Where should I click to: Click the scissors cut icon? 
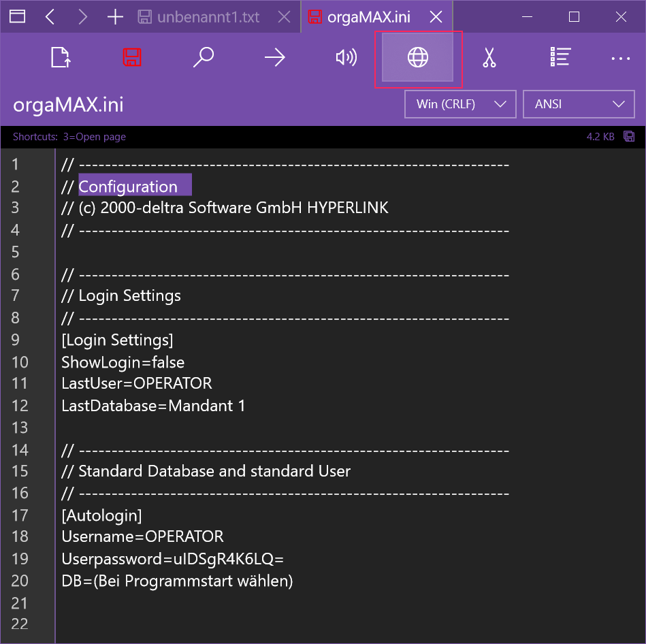pos(489,57)
